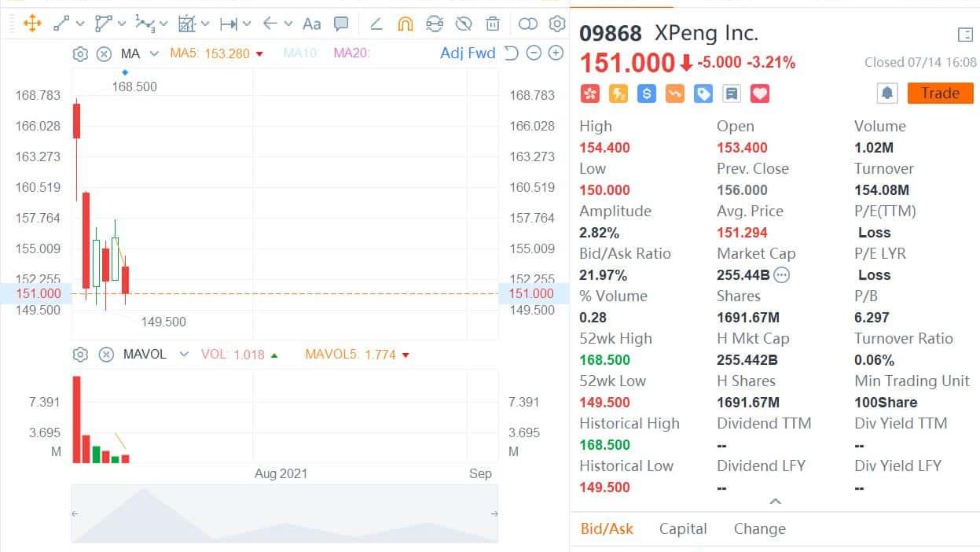Reset the chart view with undo arrow
This screenshot has width=980, height=552.
click(x=511, y=53)
